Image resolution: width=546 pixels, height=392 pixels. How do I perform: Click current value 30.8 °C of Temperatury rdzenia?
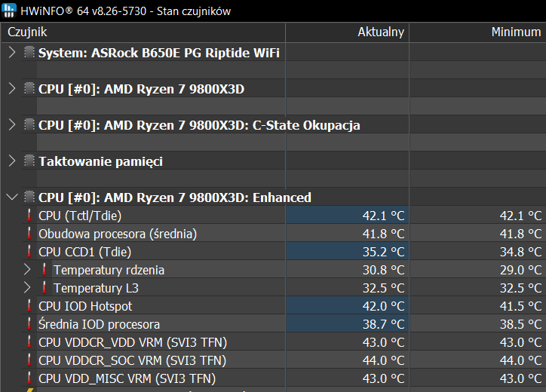(x=383, y=270)
